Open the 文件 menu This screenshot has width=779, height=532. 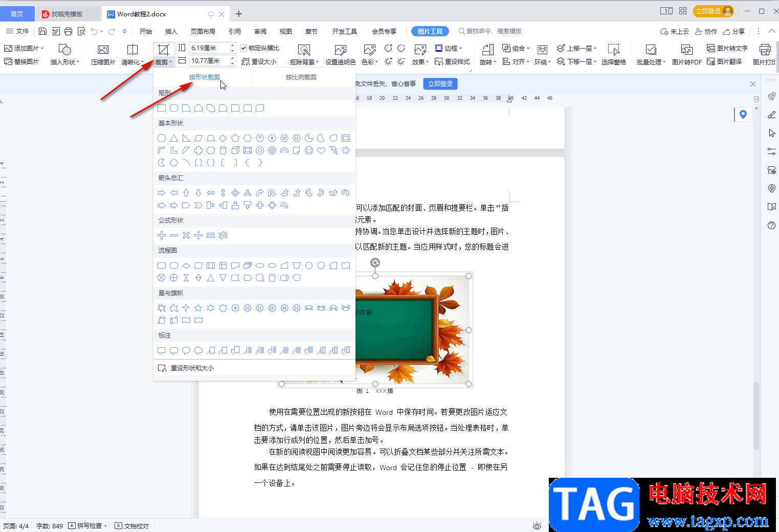18,31
